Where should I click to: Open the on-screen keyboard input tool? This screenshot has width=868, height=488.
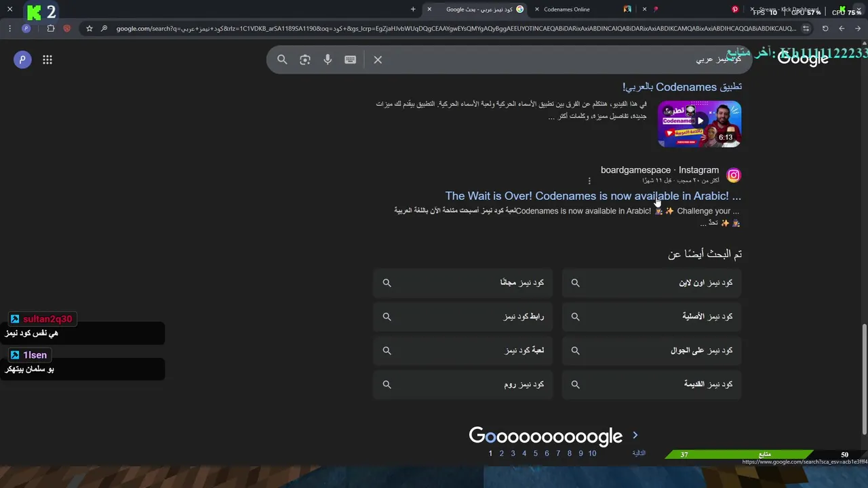pos(350,60)
